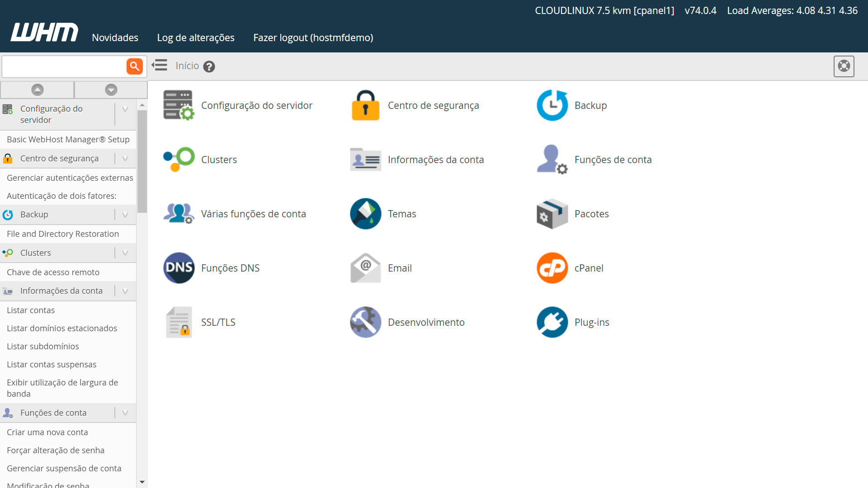Image resolution: width=868 pixels, height=488 pixels.
Task: Collapse the Configuração do servidor sidebar chevron
Action: coord(125,109)
